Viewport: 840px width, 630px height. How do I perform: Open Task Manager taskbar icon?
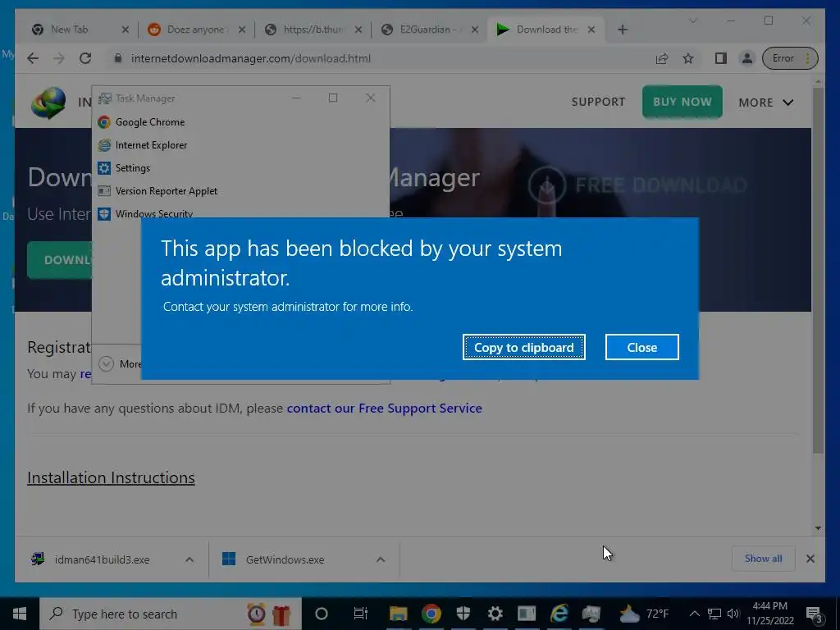tap(591, 614)
